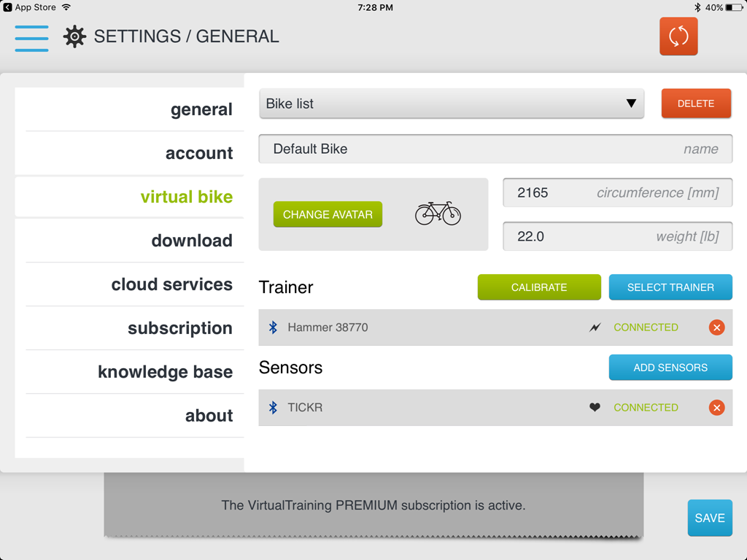The width and height of the screenshot is (747, 560).
Task: Tap Bluetooth icon beside Hammer 38770
Action: 273,327
